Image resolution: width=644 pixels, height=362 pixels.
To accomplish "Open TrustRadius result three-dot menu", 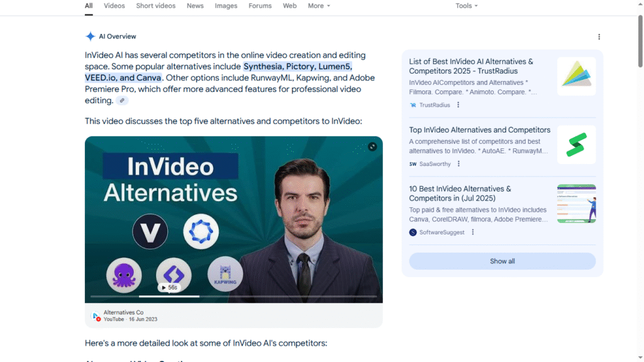I will (458, 105).
